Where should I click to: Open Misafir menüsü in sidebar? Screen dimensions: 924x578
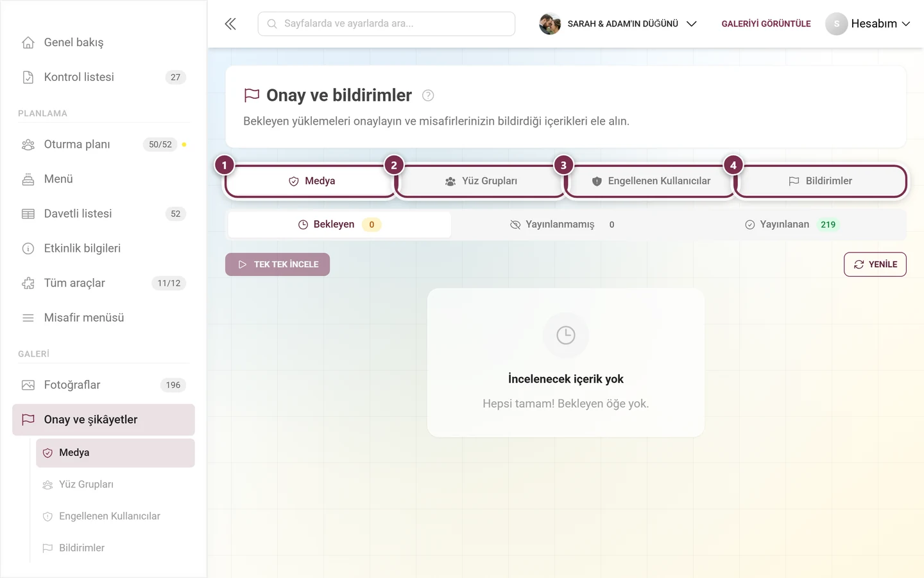click(x=103, y=318)
